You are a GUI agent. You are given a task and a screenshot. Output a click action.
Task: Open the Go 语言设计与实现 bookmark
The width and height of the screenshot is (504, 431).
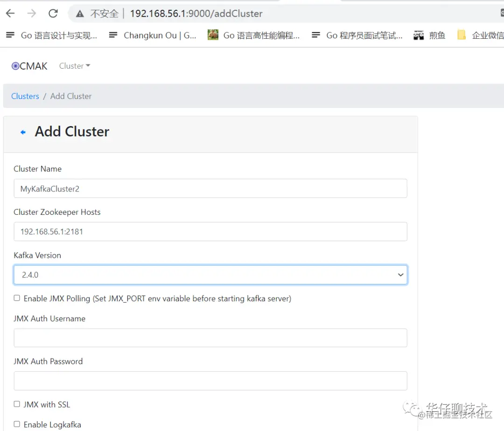[x=51, y=35]
